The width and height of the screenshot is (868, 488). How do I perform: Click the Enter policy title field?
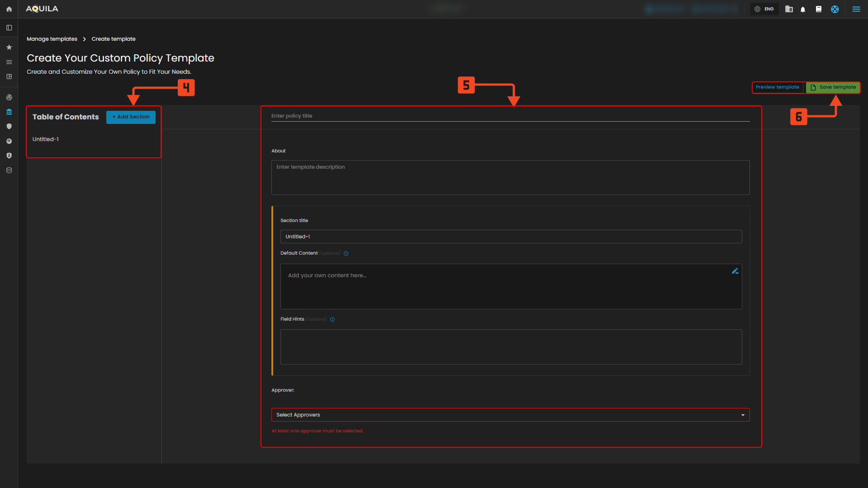pyautogui.click(x=510, y=116)
